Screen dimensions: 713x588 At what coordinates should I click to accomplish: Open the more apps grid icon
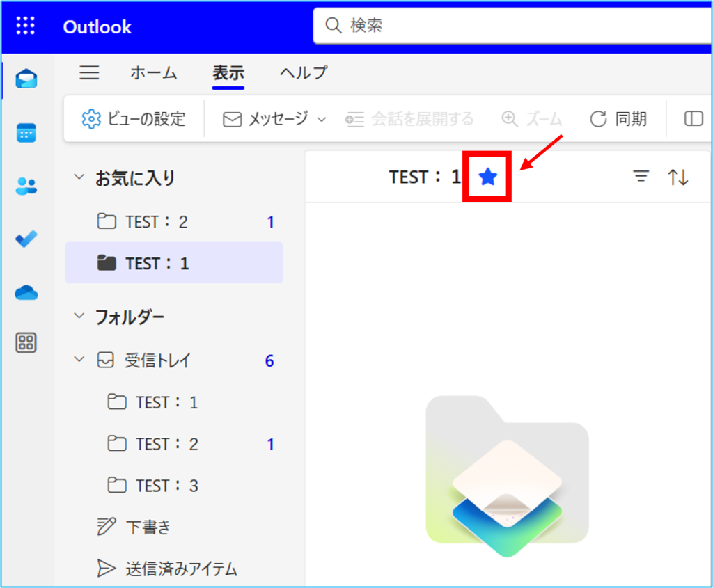click(x=26, y=342)
